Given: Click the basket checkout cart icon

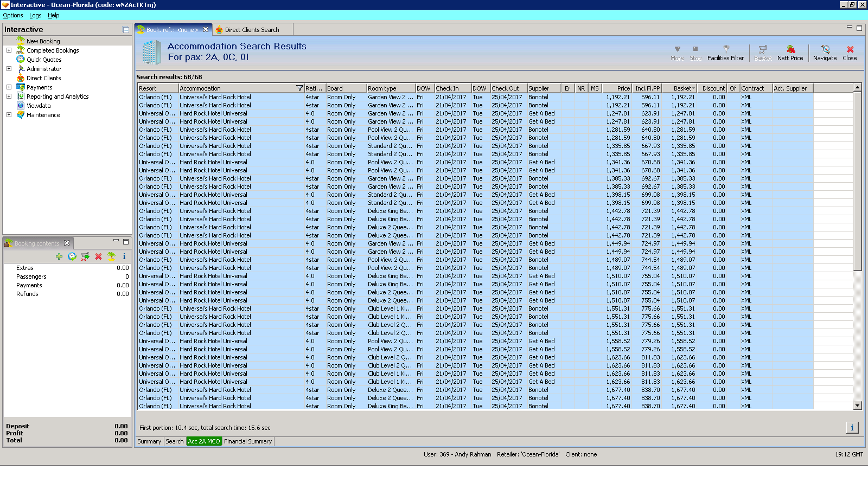Looking at the screenshot, I should tap(85, 256).
